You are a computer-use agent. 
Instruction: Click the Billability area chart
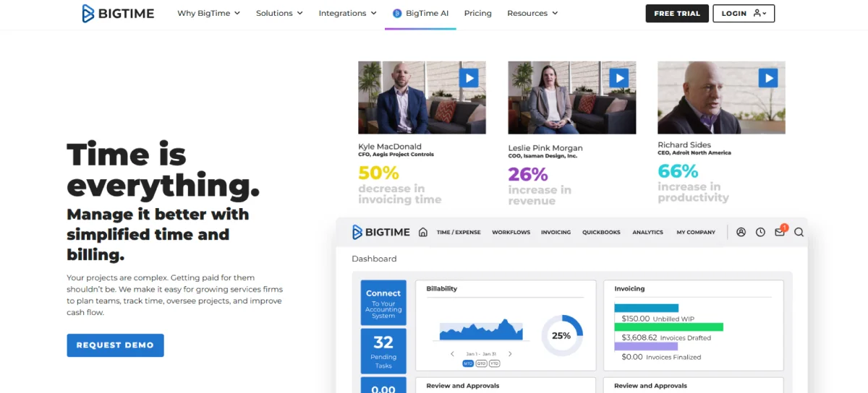[482, 330]
